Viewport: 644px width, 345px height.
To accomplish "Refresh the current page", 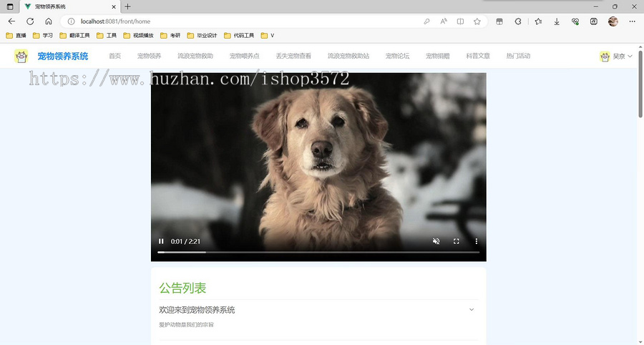I will pyautogui.click(x=30, y=21).
